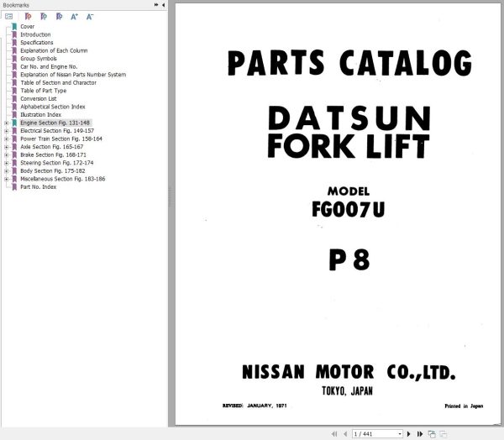Click the teal bookmark icon beside Engine Section

click(14, 123)
